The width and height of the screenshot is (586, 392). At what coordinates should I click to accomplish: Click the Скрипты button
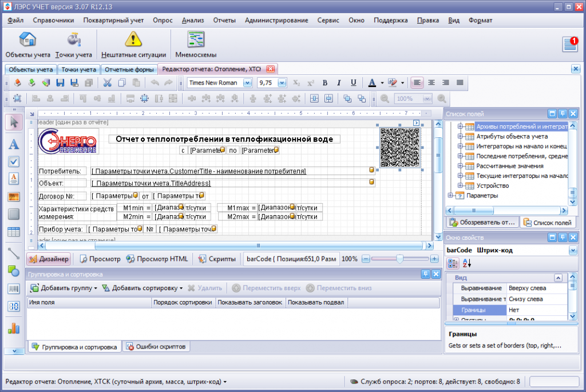click(x=217, y=259)
